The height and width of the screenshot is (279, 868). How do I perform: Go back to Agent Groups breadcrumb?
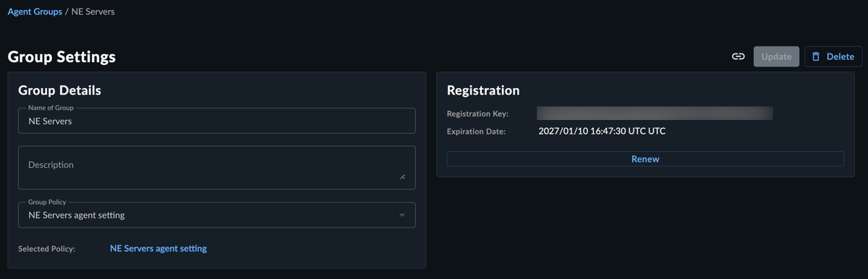click(35, 12)
